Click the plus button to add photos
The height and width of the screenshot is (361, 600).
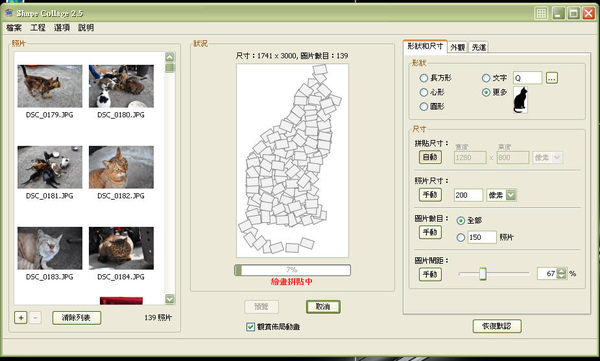pos(21,318)
